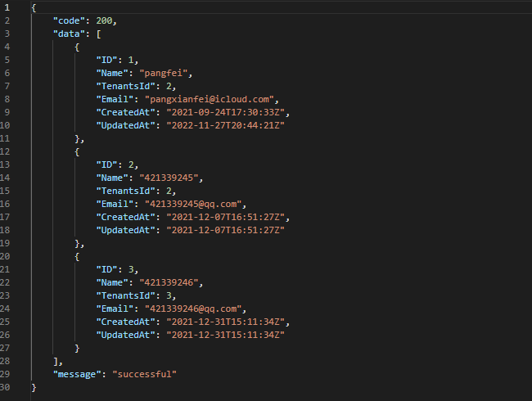This screenshot has width=532, height=401.
Task: Click line number 1 in the gutter
Action: coord(5,7)
